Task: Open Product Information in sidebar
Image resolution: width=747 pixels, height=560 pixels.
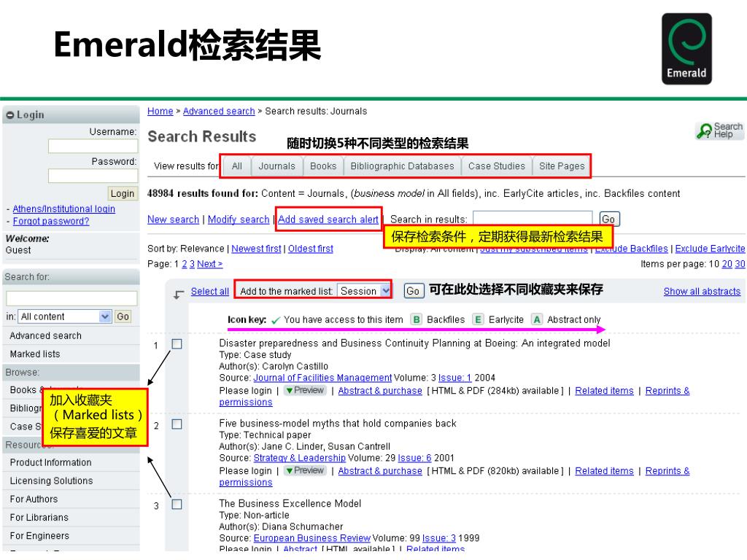Action: point(50,462)
